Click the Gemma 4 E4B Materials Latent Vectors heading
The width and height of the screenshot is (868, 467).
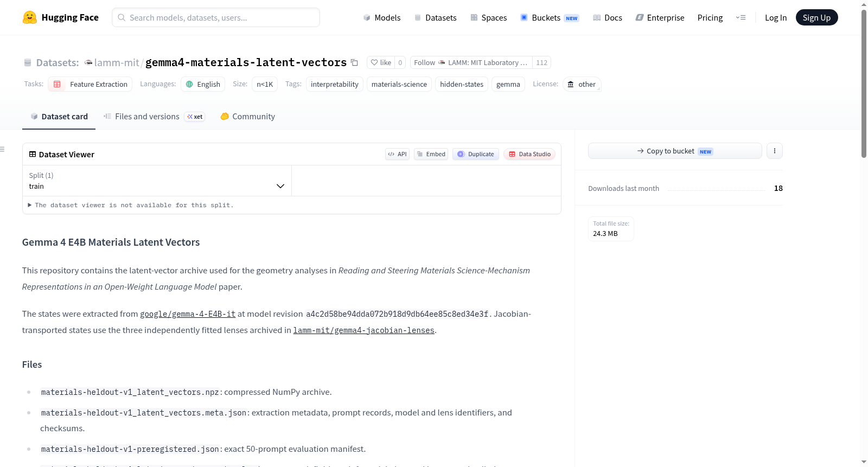pyautogui.click(x=111, y=242)
